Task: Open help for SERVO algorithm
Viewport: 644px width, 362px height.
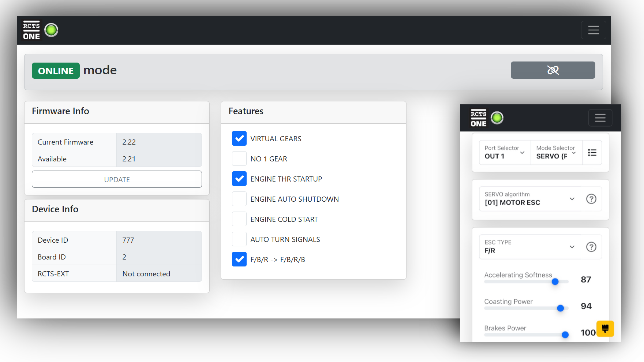Action: (x=591, y=199)
